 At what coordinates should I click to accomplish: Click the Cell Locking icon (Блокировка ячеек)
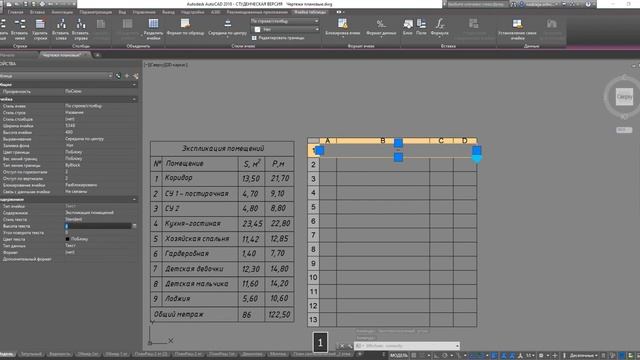tap(343, 24)
